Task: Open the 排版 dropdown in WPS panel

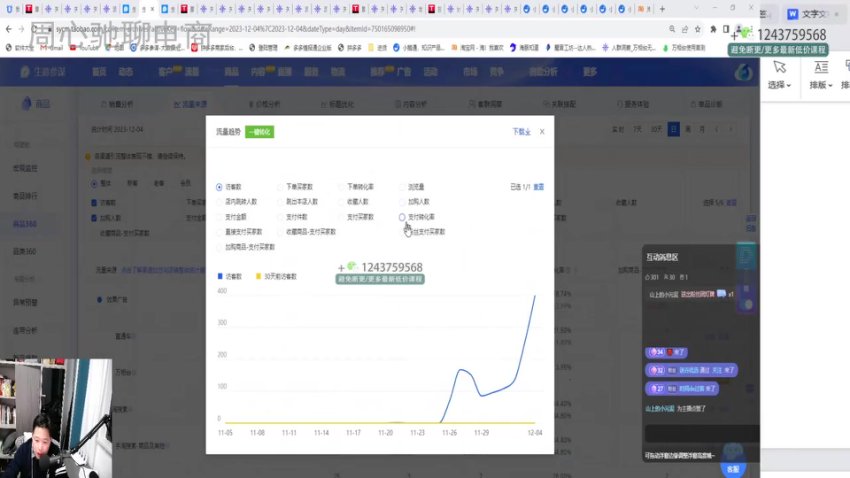Action: click(x=821, y=86)
